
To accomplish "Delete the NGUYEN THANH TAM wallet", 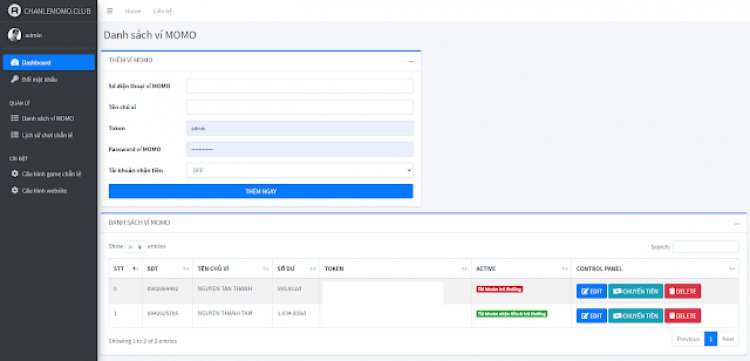I will point(683,316).
